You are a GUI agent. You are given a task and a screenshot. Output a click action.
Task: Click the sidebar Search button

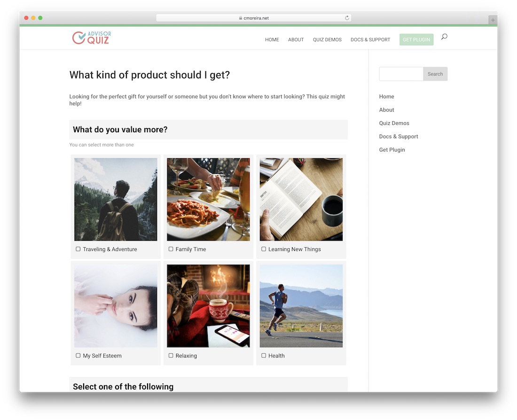coord(435,74)
